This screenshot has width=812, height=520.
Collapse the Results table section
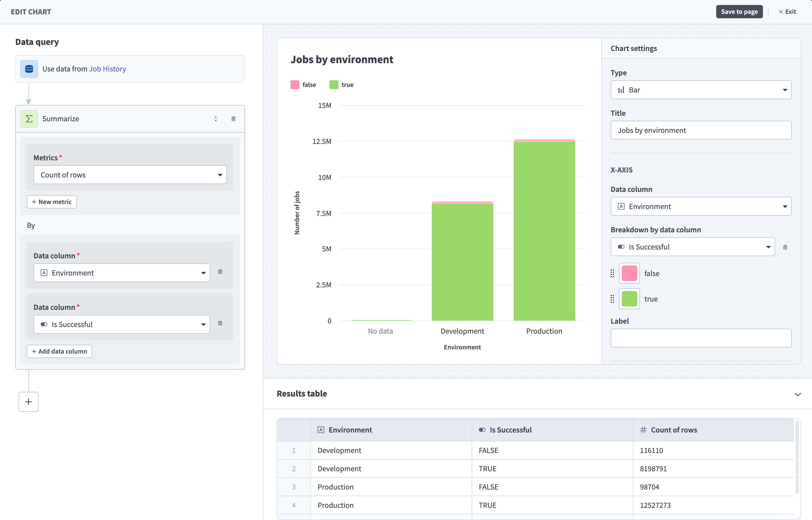798,394
